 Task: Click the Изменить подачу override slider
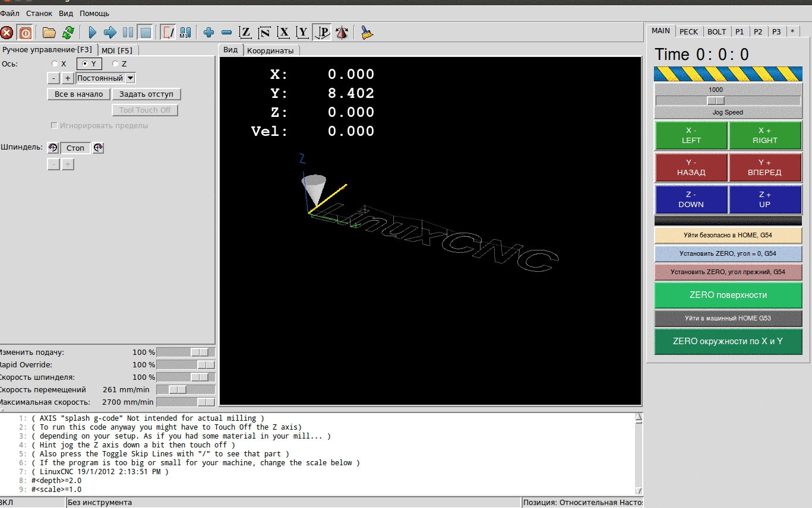[x=186, y=352]
